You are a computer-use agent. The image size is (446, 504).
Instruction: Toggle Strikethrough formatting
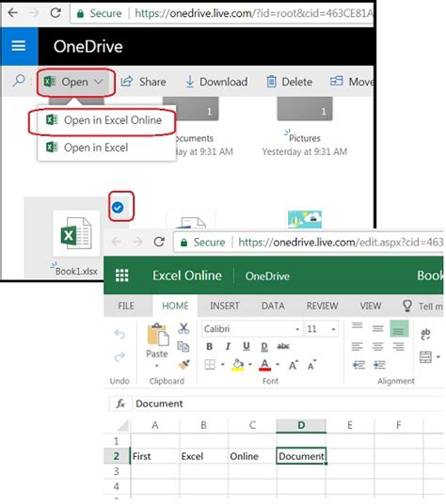click(283, 346)
